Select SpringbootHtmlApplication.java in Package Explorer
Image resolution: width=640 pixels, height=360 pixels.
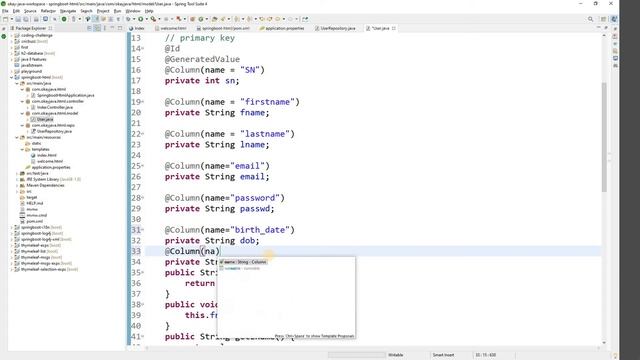65,95
